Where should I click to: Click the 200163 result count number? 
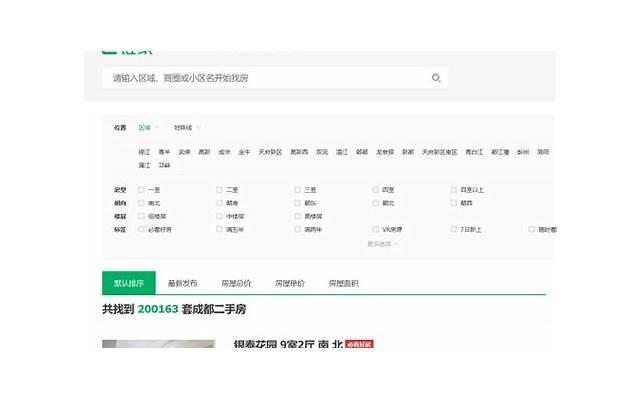[x=158, y=309]
